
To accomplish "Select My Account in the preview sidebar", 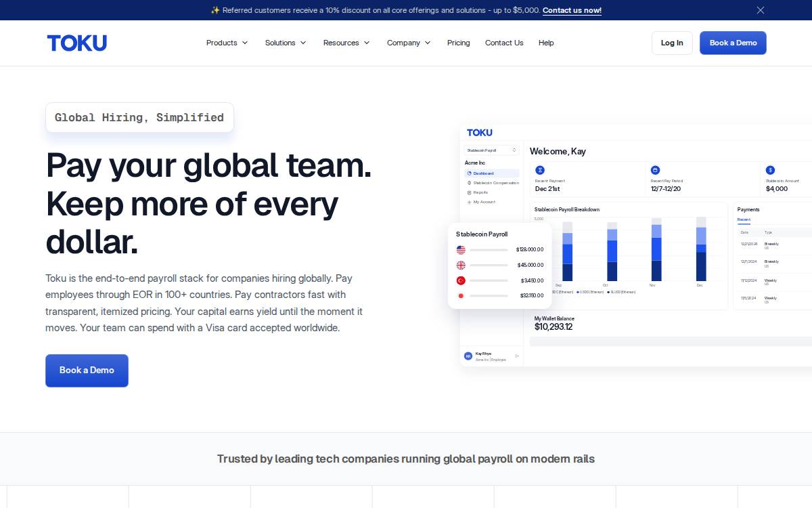I will click(480, 202).
